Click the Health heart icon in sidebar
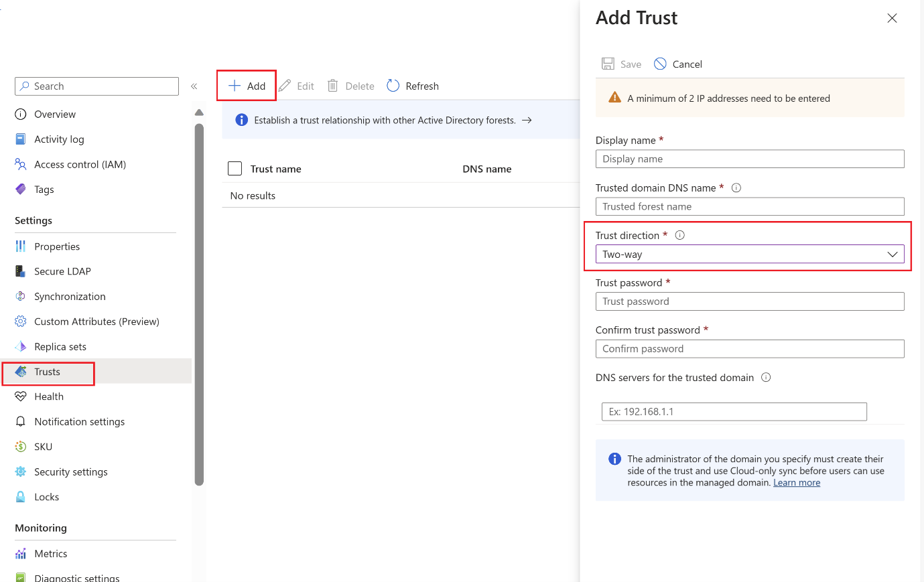Viewport: 924px width, 582px height. pos(21,396)
